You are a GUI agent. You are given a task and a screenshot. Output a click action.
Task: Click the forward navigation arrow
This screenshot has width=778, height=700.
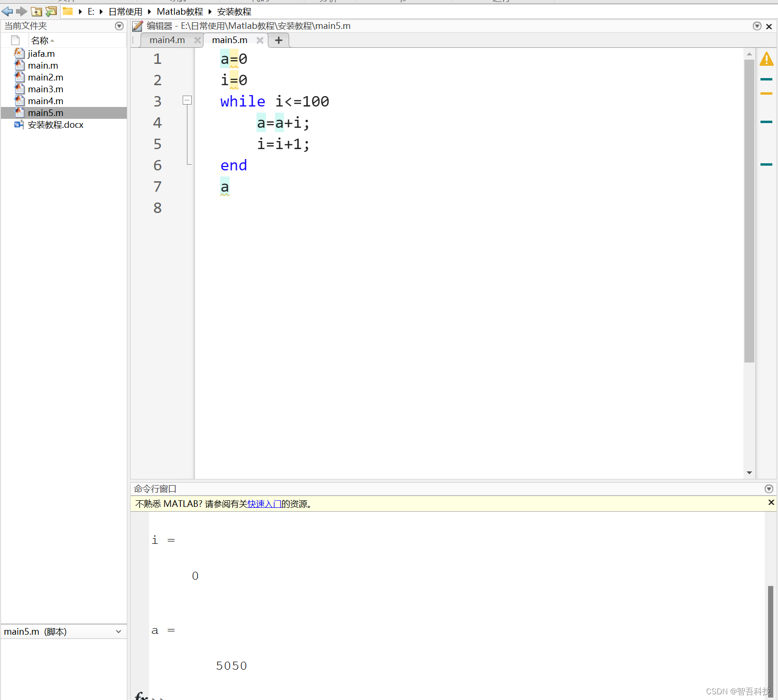point(21,11)
